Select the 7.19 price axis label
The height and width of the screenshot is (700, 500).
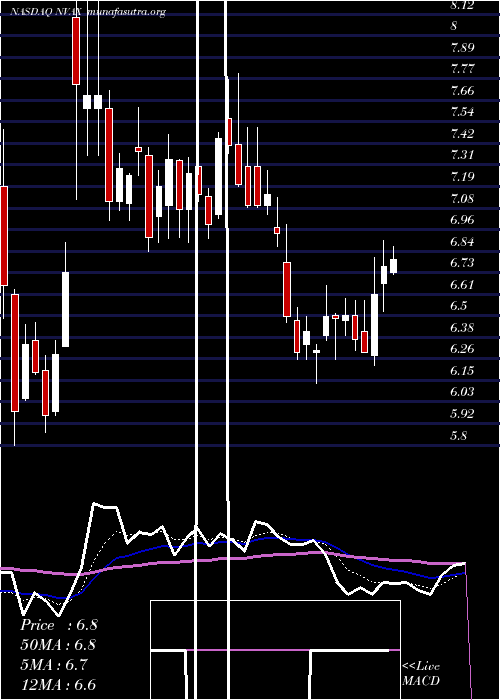tap(462, 177)
